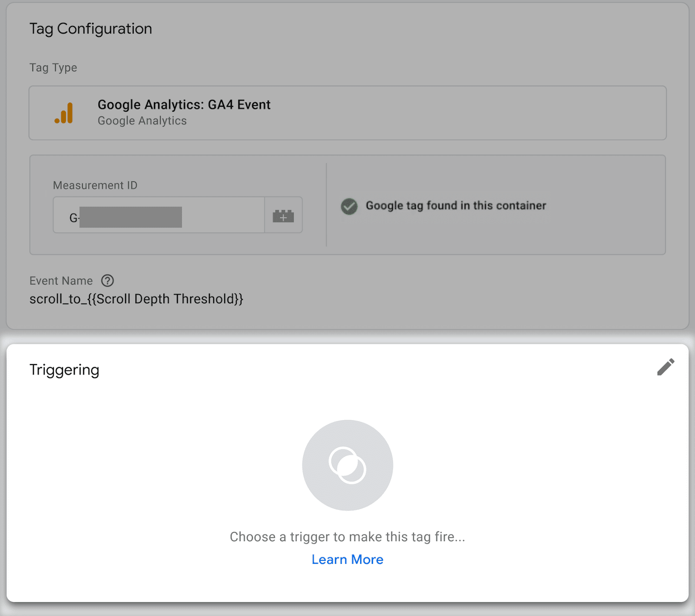Click the Tag Configuration section header
This screenshot has width=695, height=616.
pyautogui.click(x=90, y=28)
